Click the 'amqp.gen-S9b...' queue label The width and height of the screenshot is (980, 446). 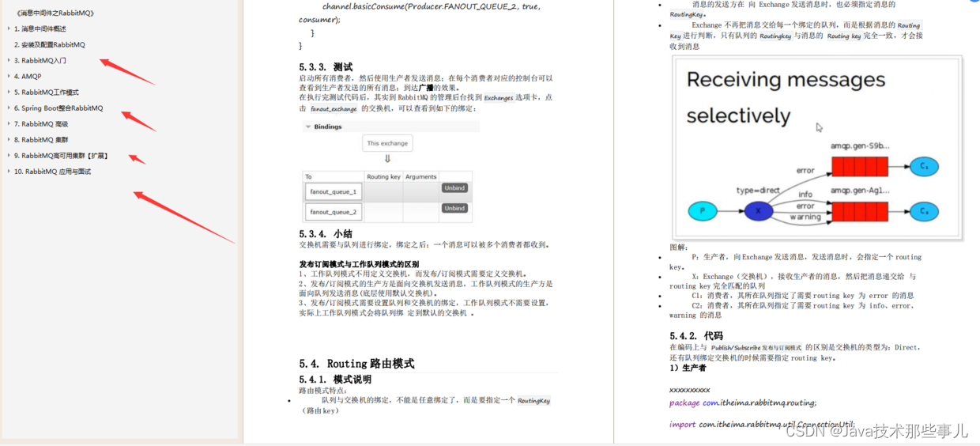tap(860, 146)
